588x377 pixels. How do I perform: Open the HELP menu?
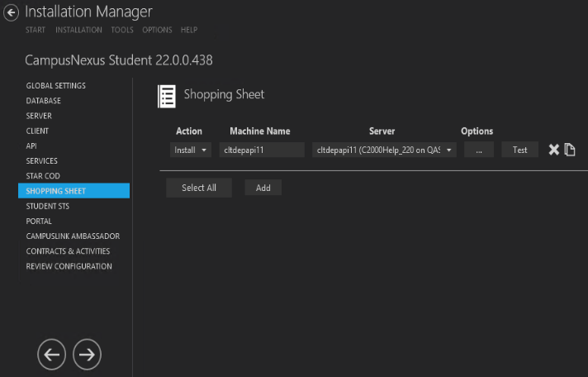point(189,30)
